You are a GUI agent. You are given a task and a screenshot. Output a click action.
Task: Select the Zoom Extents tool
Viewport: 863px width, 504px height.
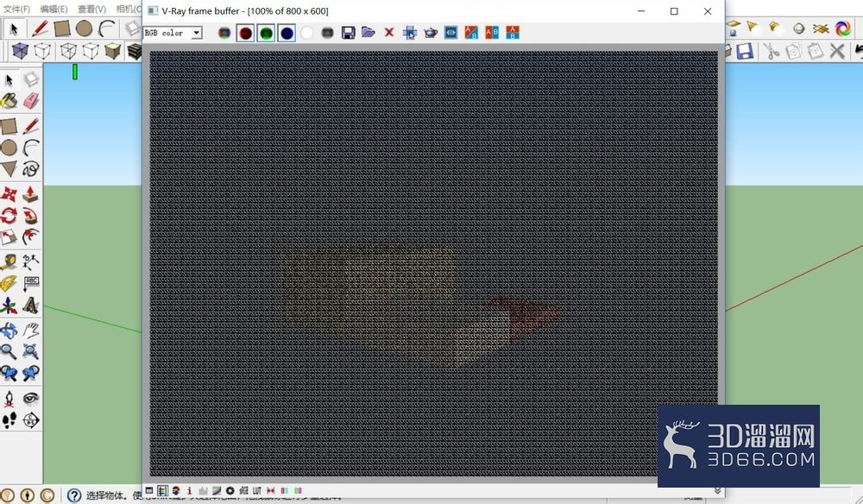31,351
